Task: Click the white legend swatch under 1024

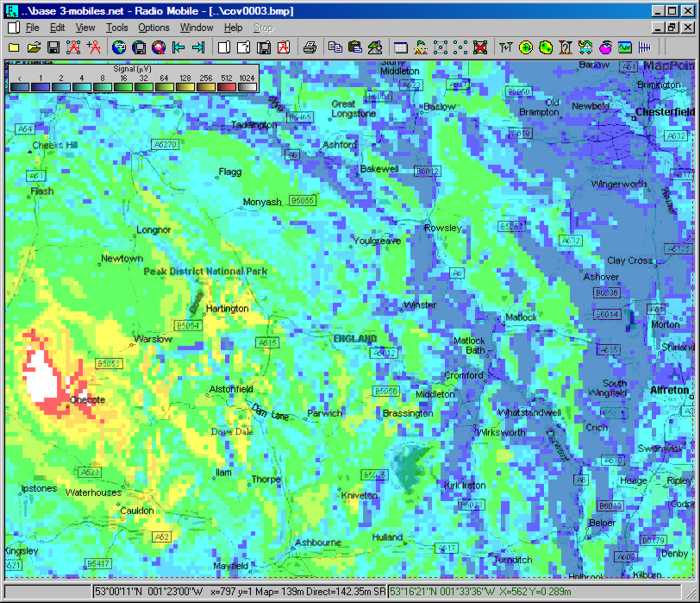Action: 247,87
